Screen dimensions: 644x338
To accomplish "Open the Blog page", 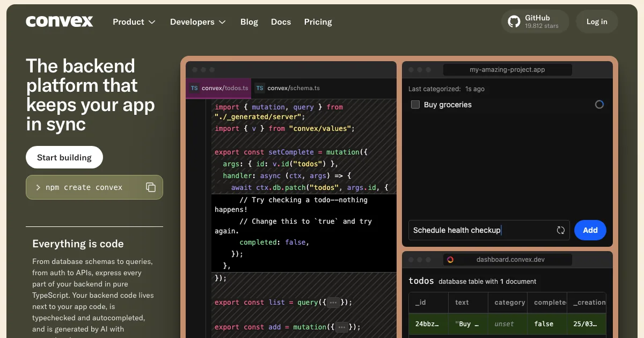I will [249, 22].
